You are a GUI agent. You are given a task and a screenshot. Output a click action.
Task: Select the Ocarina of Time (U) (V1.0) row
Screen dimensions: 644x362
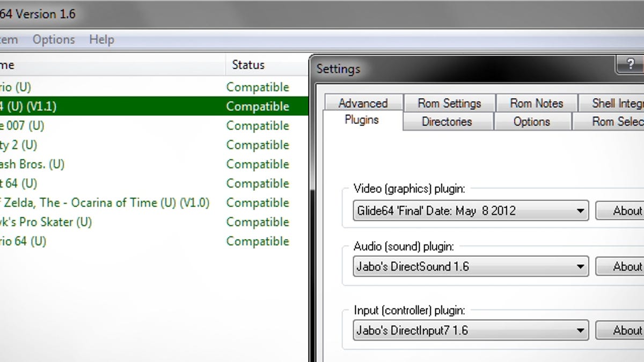pyautogui.click(x=155, y=203)
